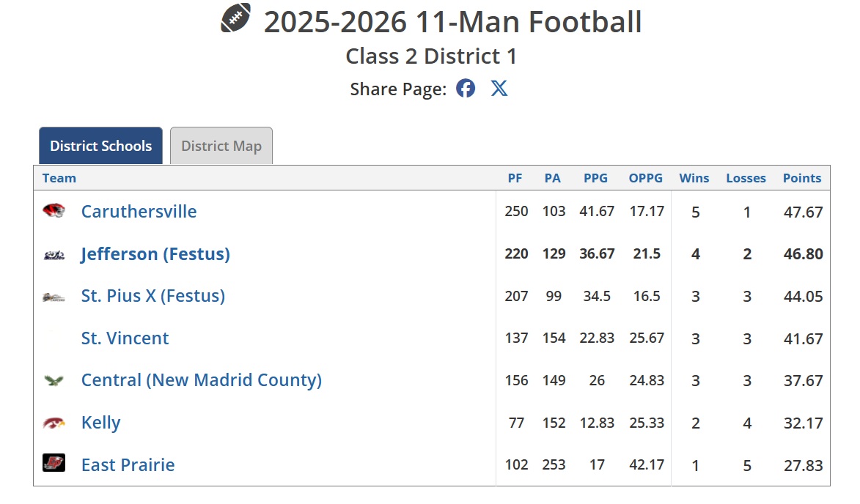Open the Kelly team link
The height and width of the screenshot is (504, 860).
click(100, 423)
